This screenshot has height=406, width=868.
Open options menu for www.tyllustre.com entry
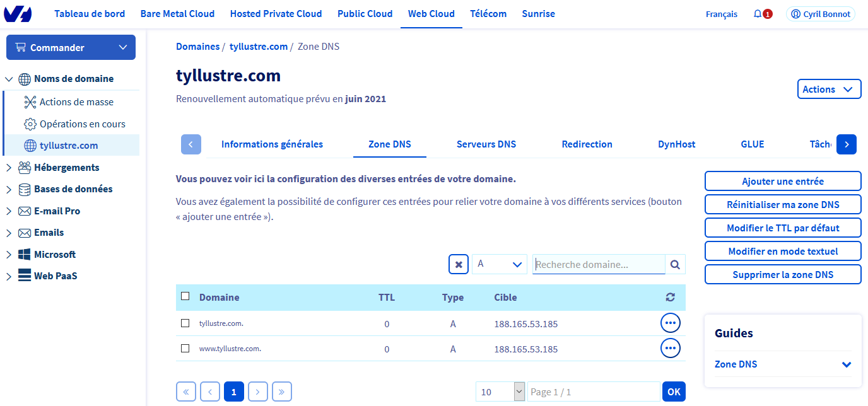coord(670,348)
